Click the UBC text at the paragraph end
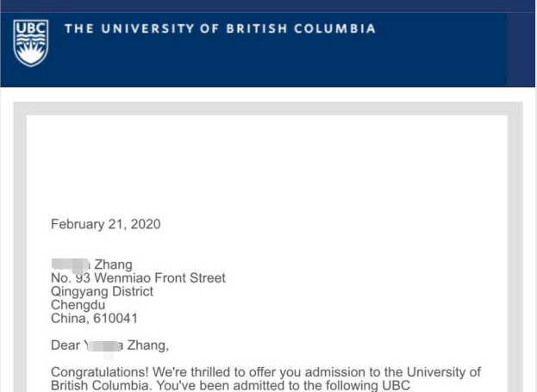 pos(395,386)
